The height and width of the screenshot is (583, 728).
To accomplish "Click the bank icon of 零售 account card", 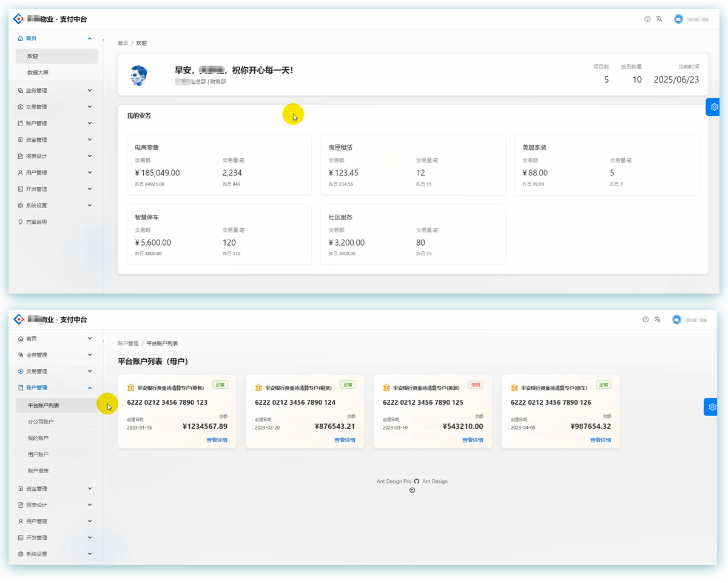I will 130,387.
